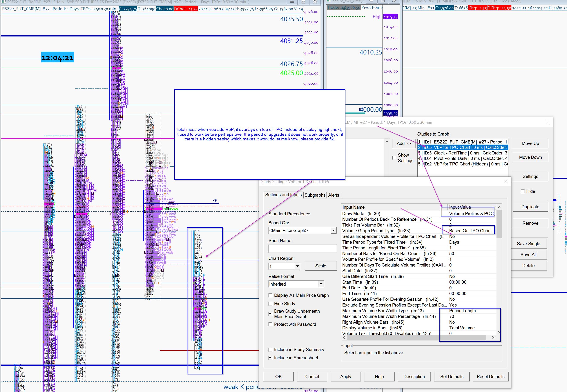
Task: Expand the Chart Region dropdown
Action: click(x=297, y=266)
